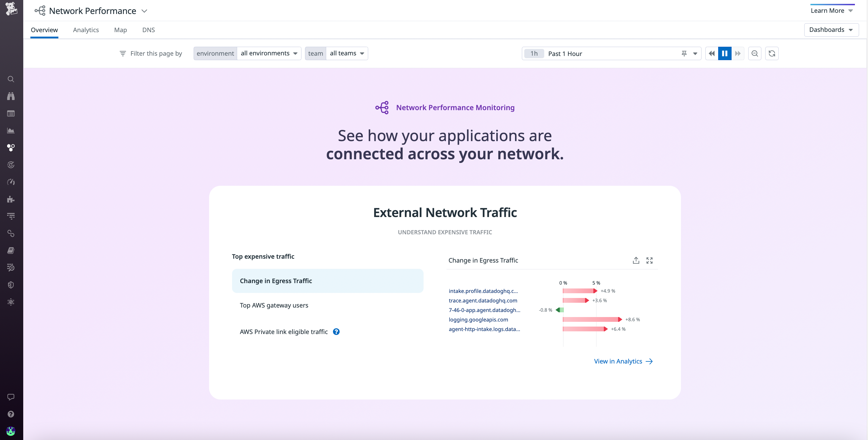This screenshot has width=868, height=440.
Task: Click the Logs book icon in sidebar
Action: (11, 250)
